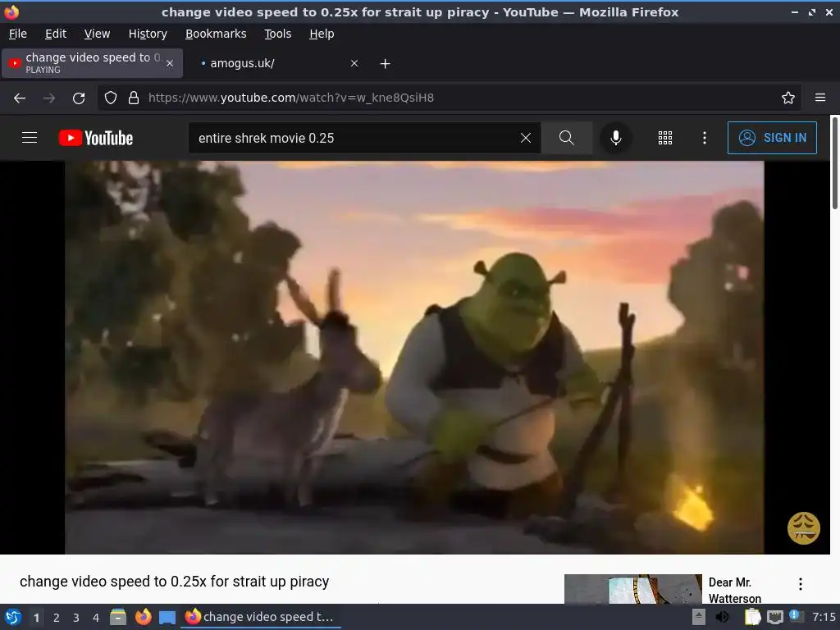Show site security padlock info
840x630 pixels.
(x=134, y=98)
